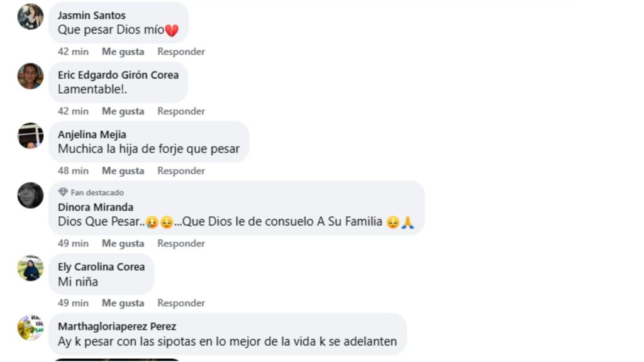Like Jasmin Santos's comment with Me gusta
This screenshot has width=644, height=362.
pos(122,52)
